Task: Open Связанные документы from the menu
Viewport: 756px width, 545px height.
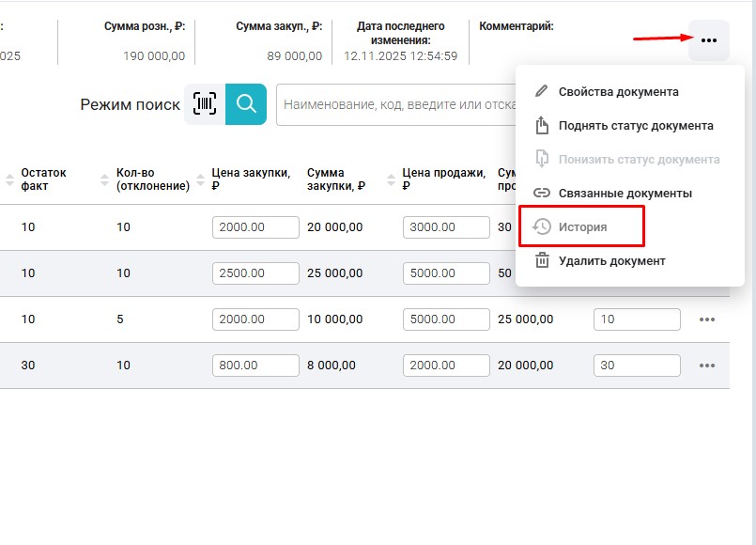Action: [625, 193]
